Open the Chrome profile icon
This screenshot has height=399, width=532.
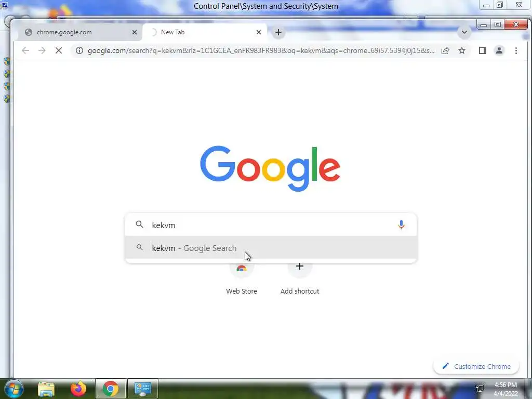499,50
